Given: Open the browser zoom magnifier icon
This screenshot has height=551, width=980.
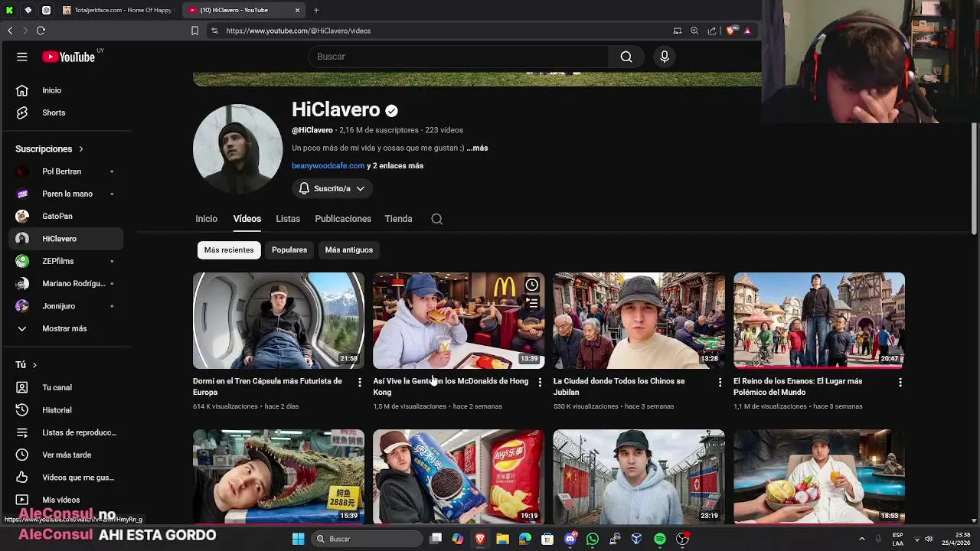Looking at the screenshot, I should tap(694, 31).
